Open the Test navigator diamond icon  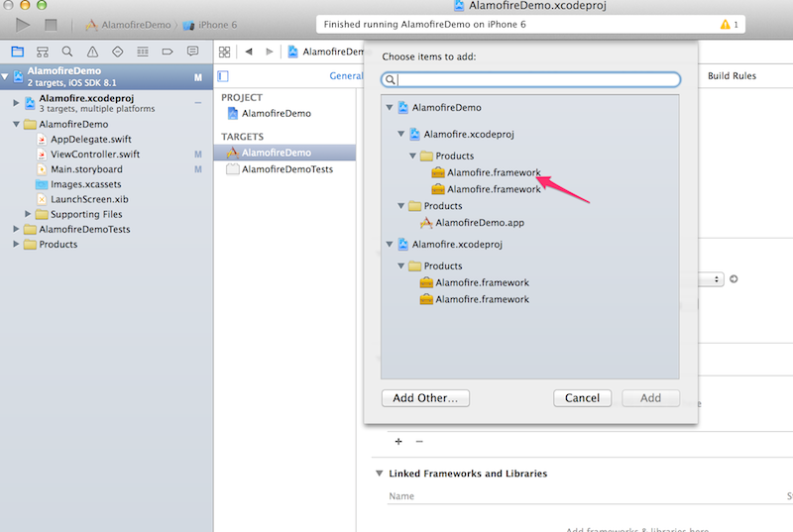[117, 52]
